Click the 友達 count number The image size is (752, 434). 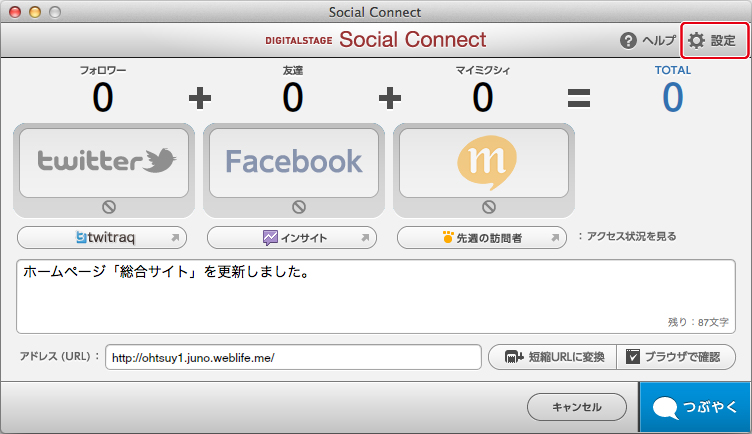point(293,97)
